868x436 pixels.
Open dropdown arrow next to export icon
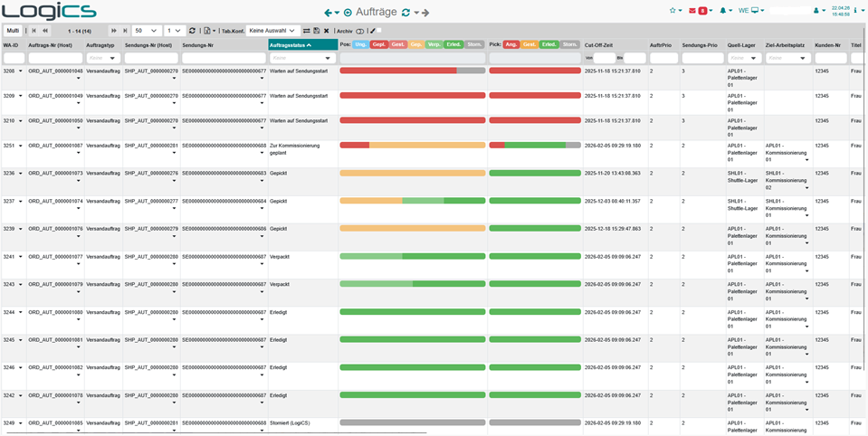pyautogui.click(x=214, y=32)
